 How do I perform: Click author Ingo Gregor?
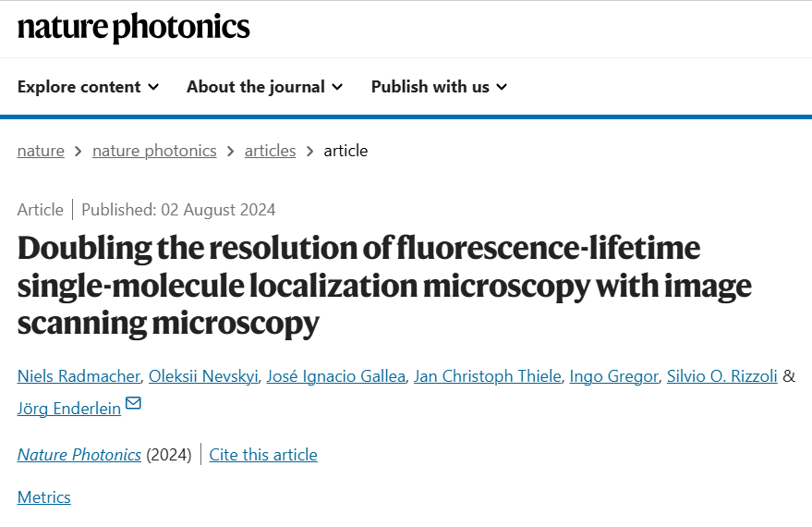pos(613,376)
